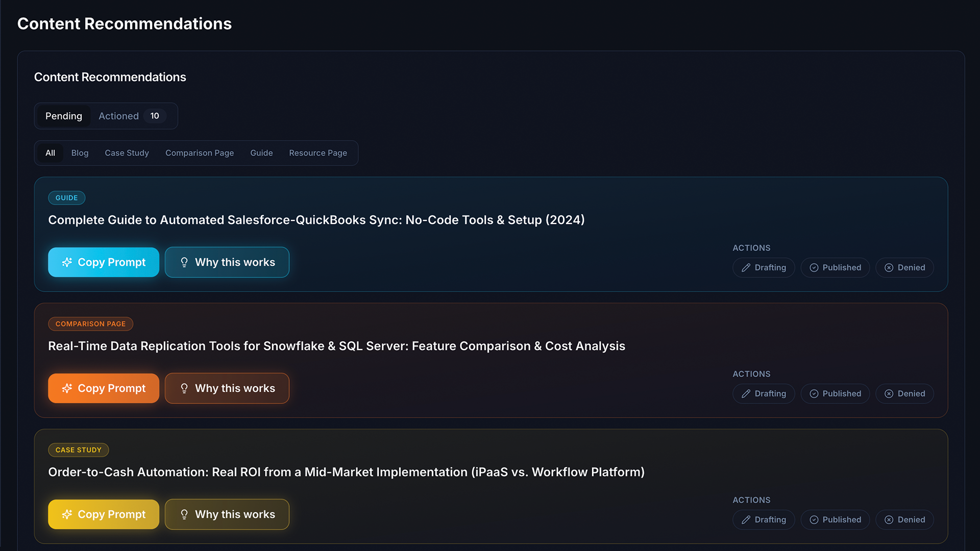Click the CASE STUDY category badge
The height and width of the screenshot is (551, 980).
click(x=78, y=450)
